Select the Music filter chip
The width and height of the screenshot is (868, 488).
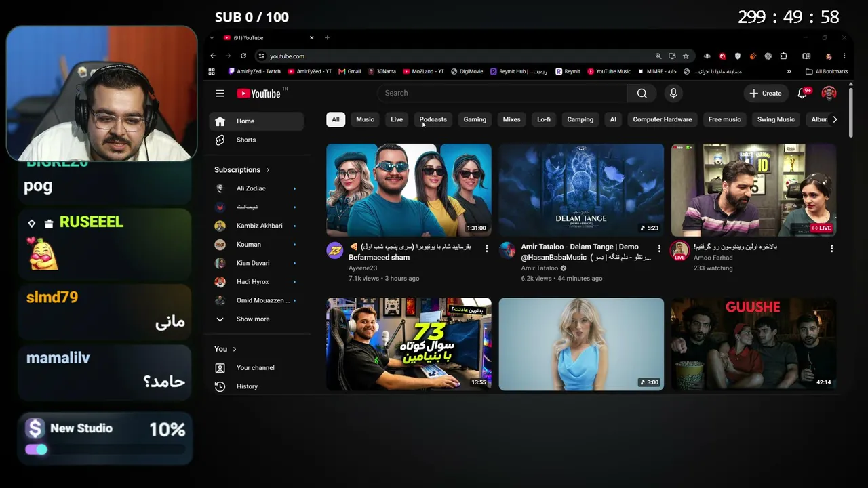click(x=365, y=119)
